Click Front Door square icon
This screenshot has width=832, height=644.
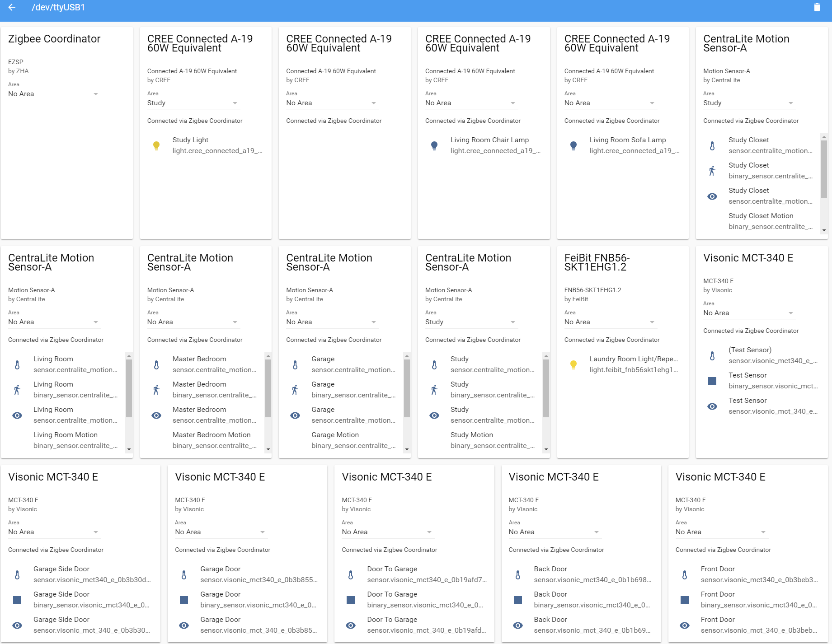[685, 600]
